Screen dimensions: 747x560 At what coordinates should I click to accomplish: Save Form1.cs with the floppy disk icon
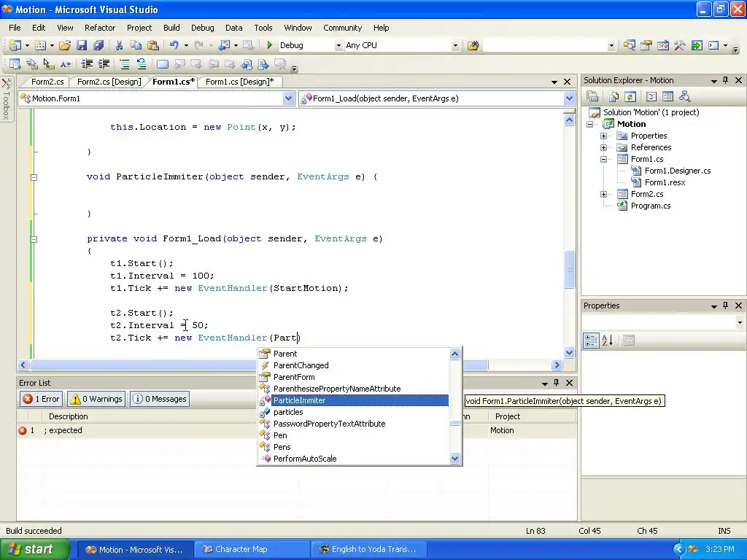(x=82, y=45)
